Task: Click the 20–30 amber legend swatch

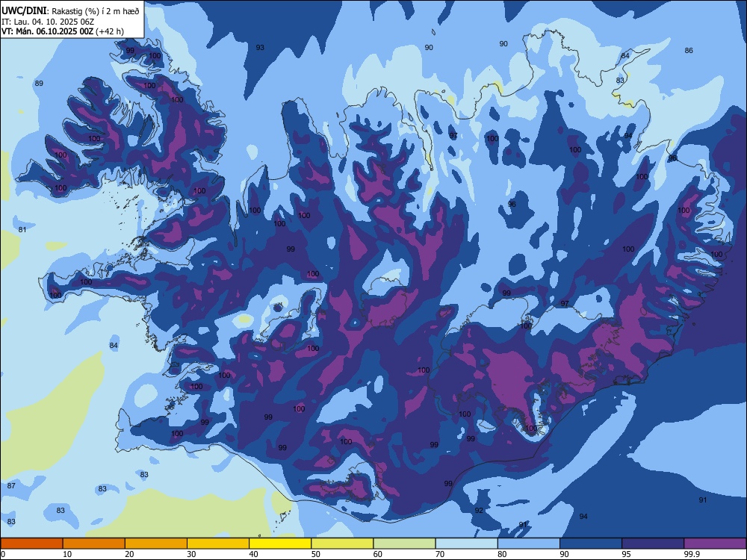Action: [x=156, y=544]
